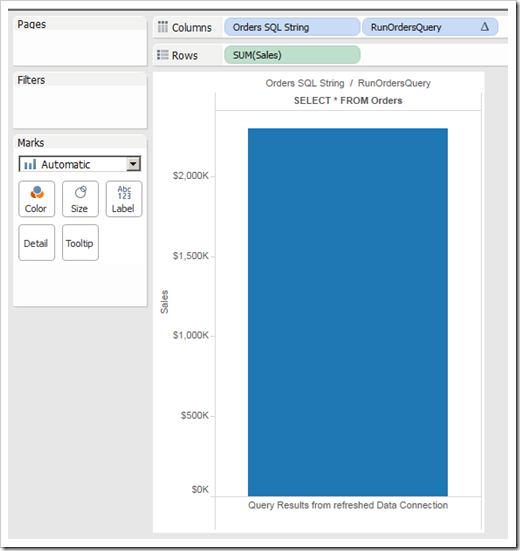Image resolution: width=520 pixels, height=551 pixels.
Task: Click the Rows shelf list icon
Action: pos(163,55)
